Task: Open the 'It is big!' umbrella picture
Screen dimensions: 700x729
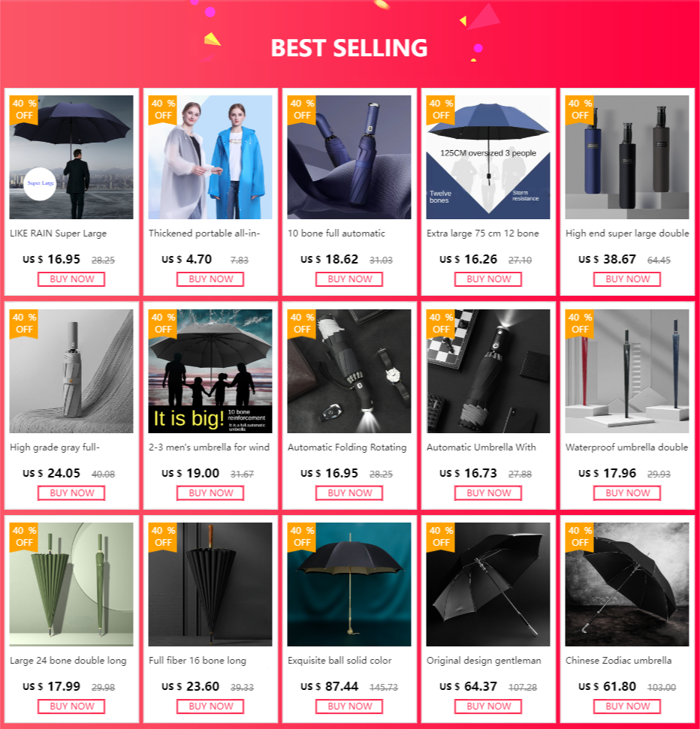Action: 210,371
